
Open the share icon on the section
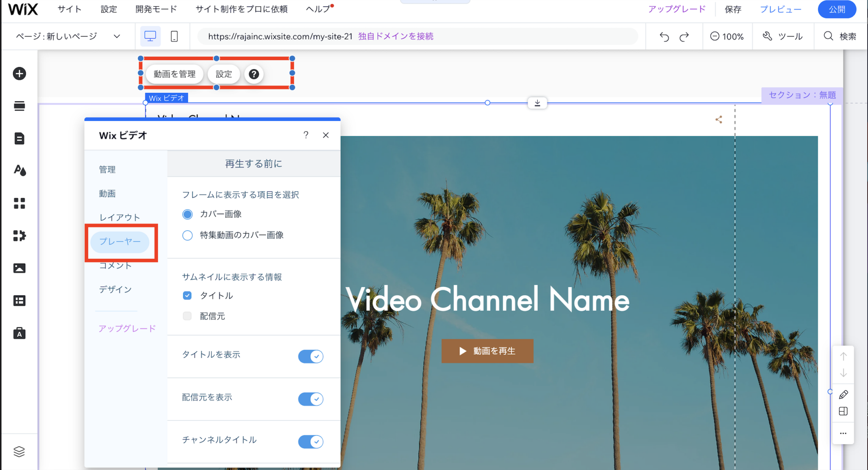pos(719,119)
